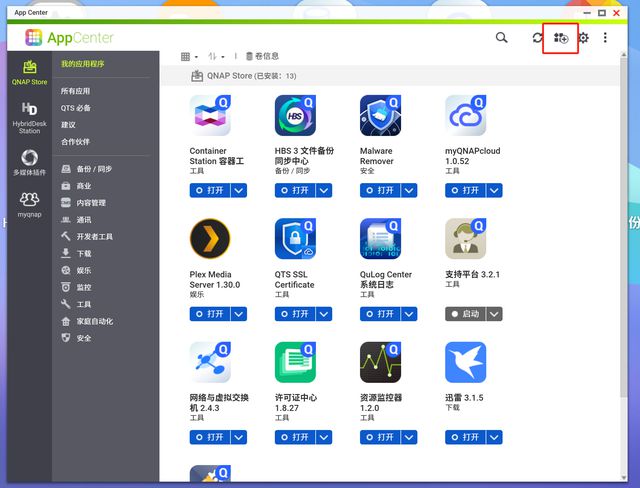Open the three-dot more menu
Viewport: 640px width, 488px height.
[x=605, y=38]
